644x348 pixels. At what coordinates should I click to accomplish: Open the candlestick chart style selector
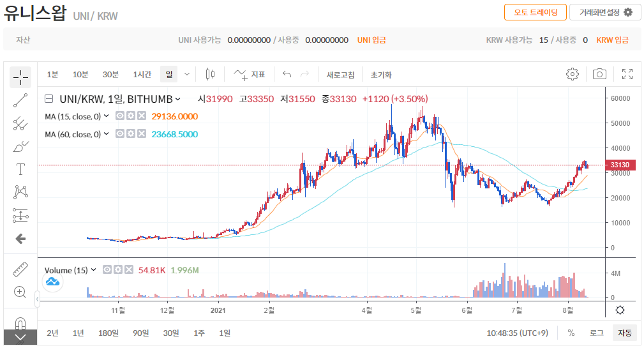click(210, 74)
